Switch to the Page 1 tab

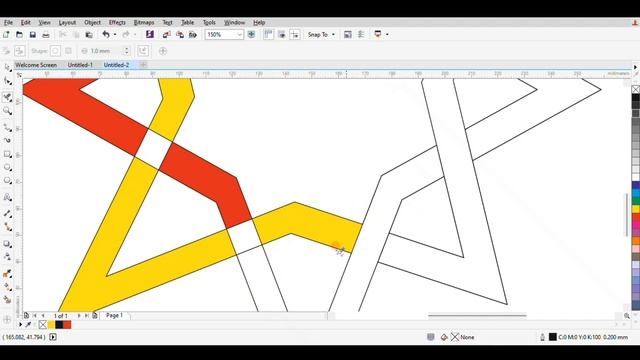(x=114, y=316)
